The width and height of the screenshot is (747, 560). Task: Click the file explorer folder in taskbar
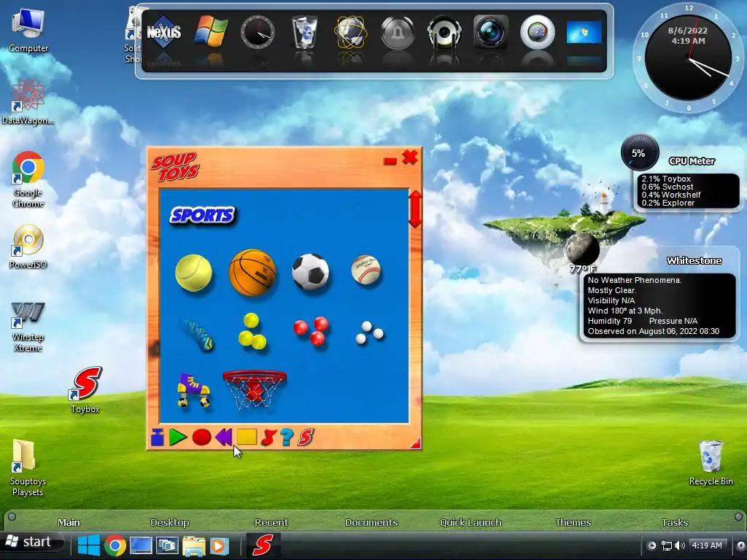point(193,545)
